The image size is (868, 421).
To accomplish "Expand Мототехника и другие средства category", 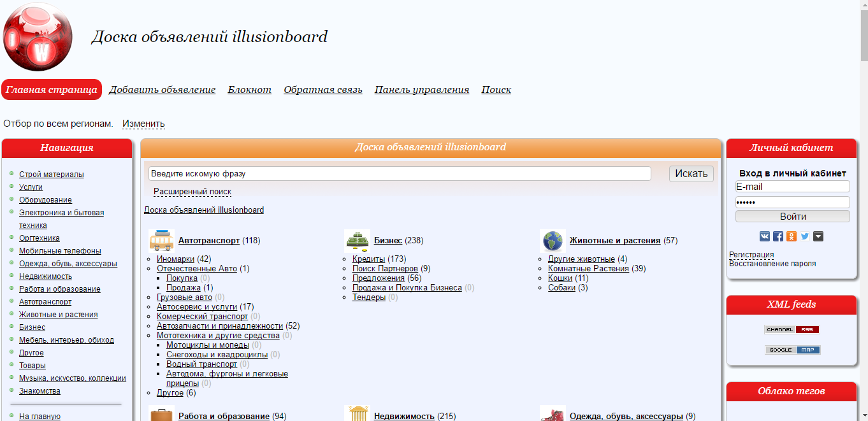I will pos(221,335).
